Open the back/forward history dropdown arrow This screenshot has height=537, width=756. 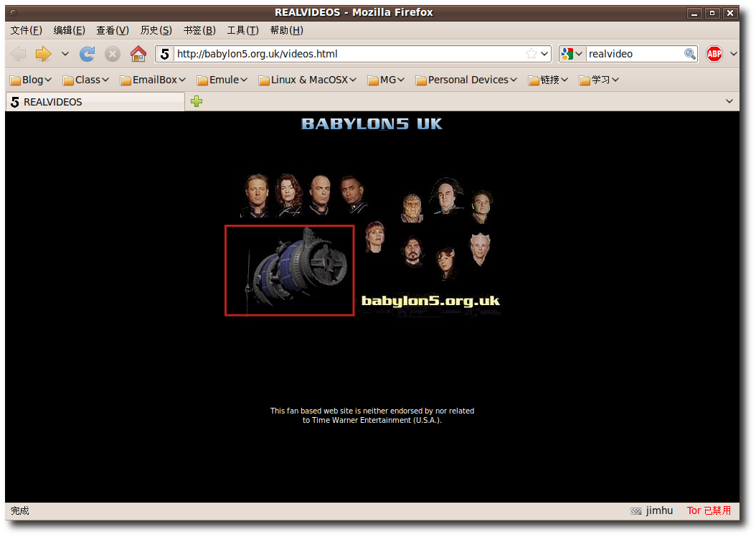tap(65, 54)
